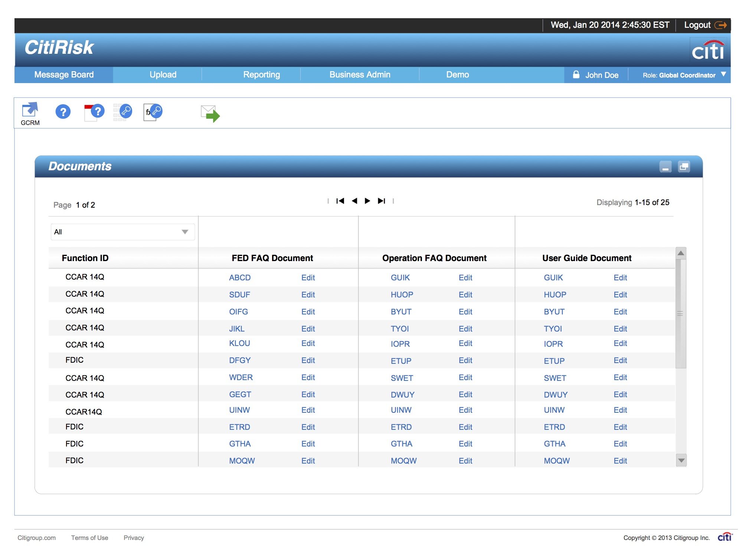Viewport: 752px width, 560px height.
Task: Go to previous page of documents
Action: coord(354,201)
